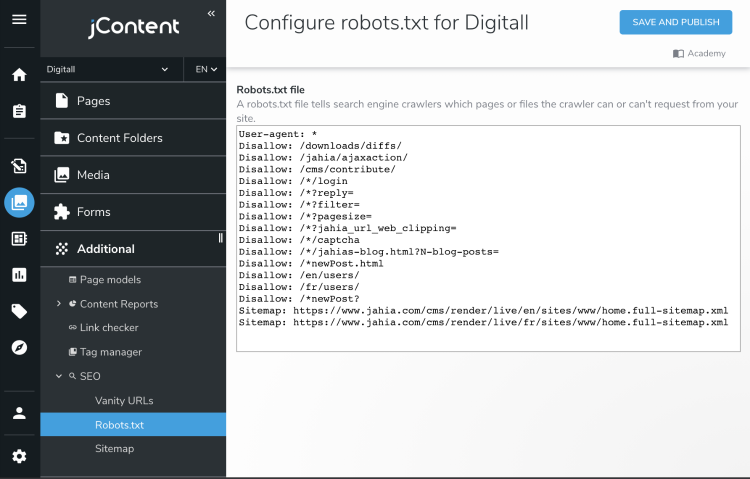Open the administration gear icon
This screenshot has width=750, height=479.
tap(19, 457)
